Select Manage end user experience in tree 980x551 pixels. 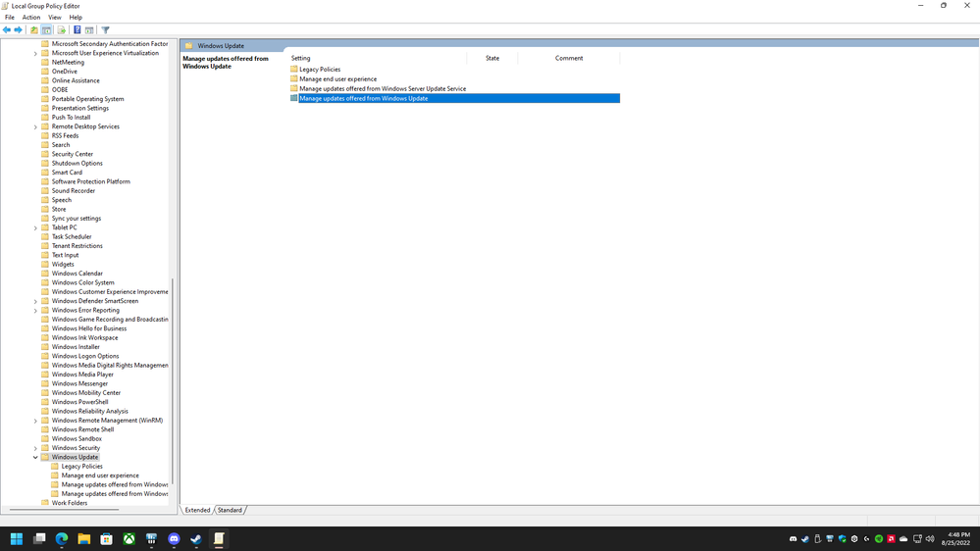[x=100, y=476]
